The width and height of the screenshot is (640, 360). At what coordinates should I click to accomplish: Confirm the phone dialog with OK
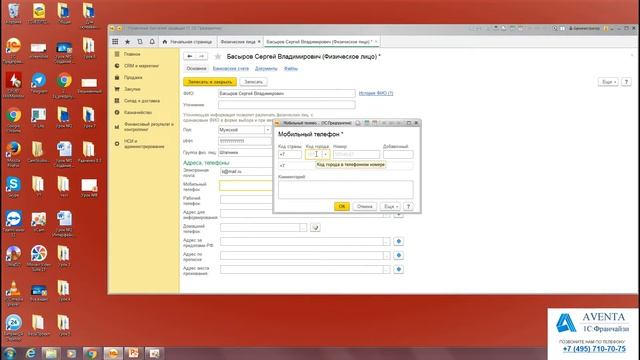pyautogui.click(x=342, y=207)
